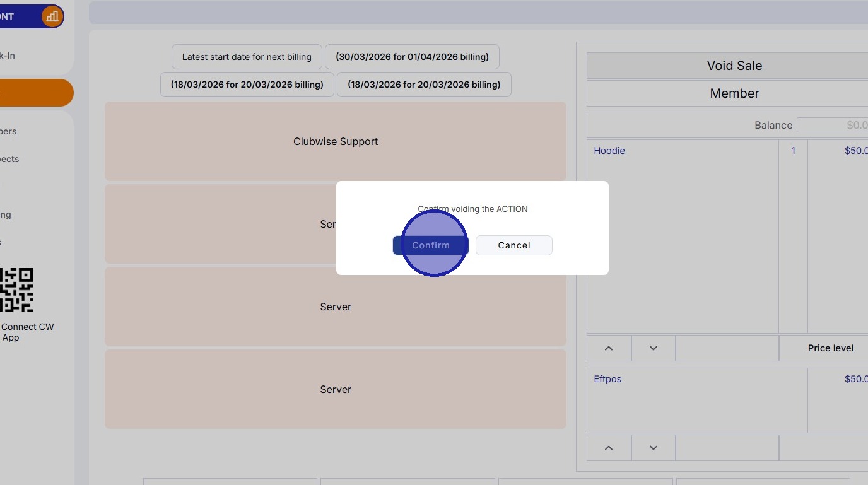
Task: Click the Latest start date for next billing button
Action: point(247,57)
